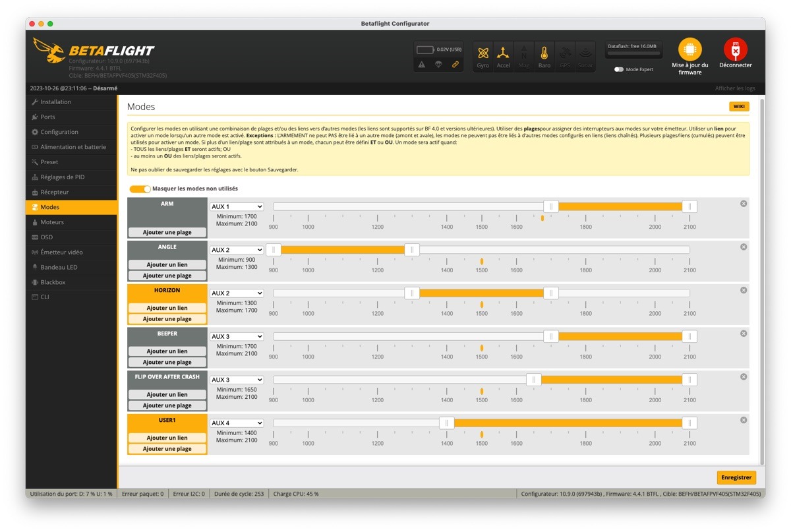
Task: Click the USER1 range minimum slider handle
Action: coord(447,423)
